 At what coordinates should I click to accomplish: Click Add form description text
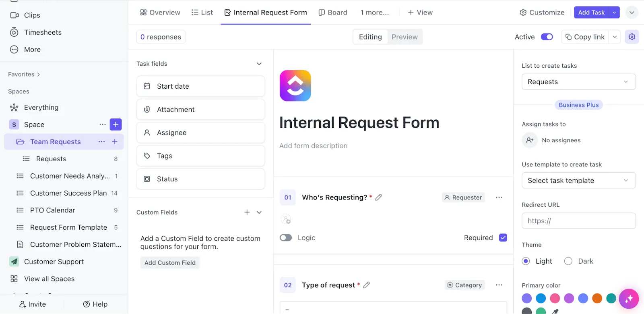314,146
